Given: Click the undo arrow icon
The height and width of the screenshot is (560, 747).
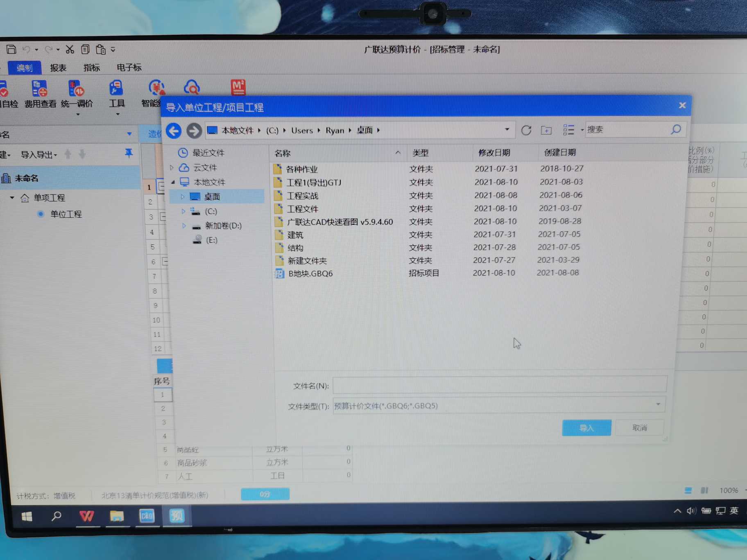Looking at the screenshot, I should tap(27, 50).
